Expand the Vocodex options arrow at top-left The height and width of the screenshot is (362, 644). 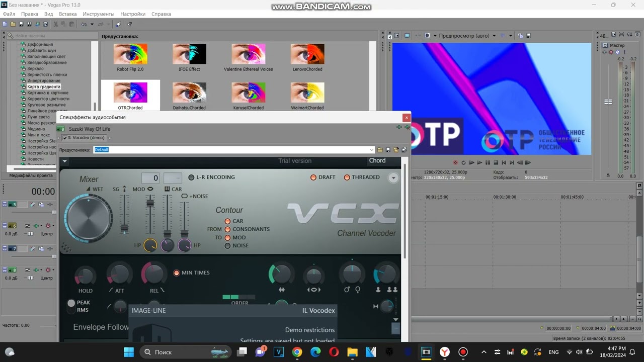tap(65, 161)
